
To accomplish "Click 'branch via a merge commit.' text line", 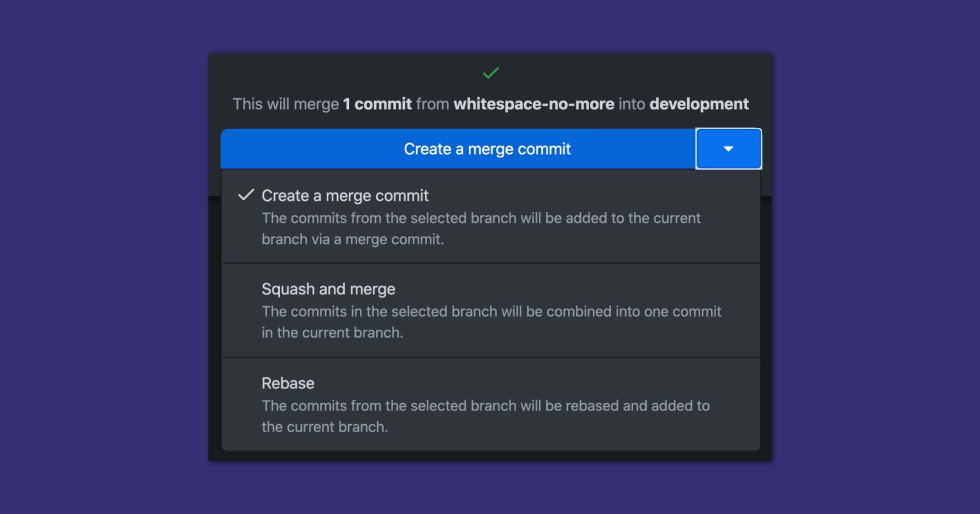I will 352,239.
